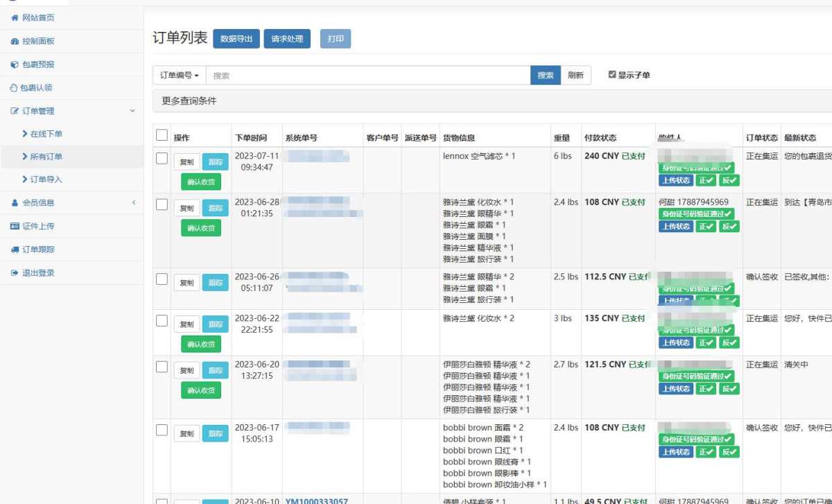Viewport: 832px width, 504px height.
Task: Click 上传状态 badge in bobbi brown order row
Action: 676,452
